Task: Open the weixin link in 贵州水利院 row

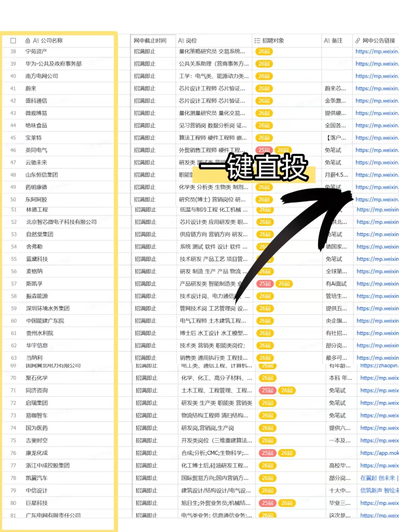Action: coord(378,333)
